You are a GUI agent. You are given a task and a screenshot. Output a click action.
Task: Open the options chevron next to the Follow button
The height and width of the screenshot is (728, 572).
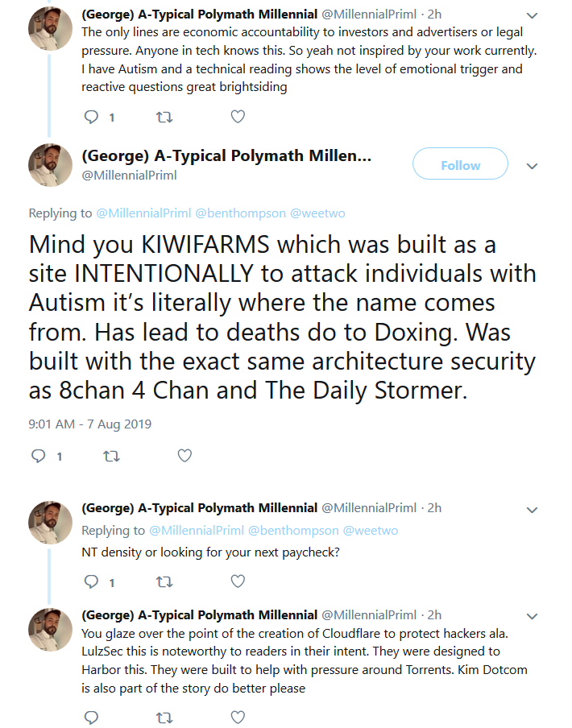532,166
